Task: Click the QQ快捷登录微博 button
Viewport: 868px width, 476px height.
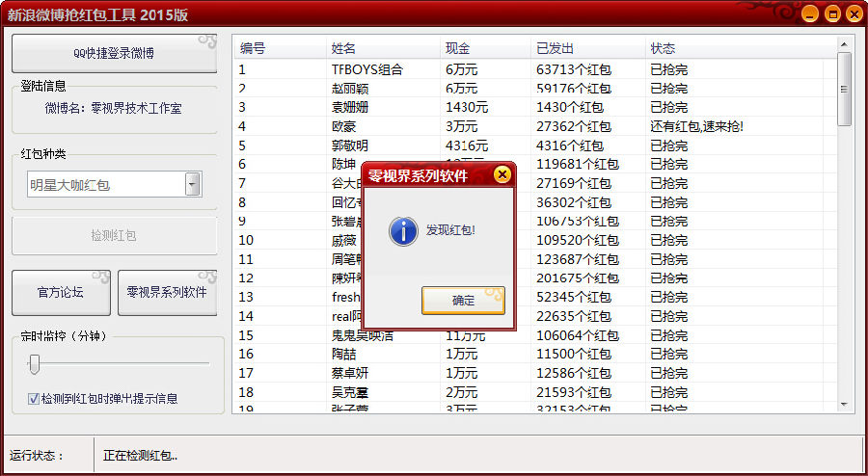Action: (114, 53)
